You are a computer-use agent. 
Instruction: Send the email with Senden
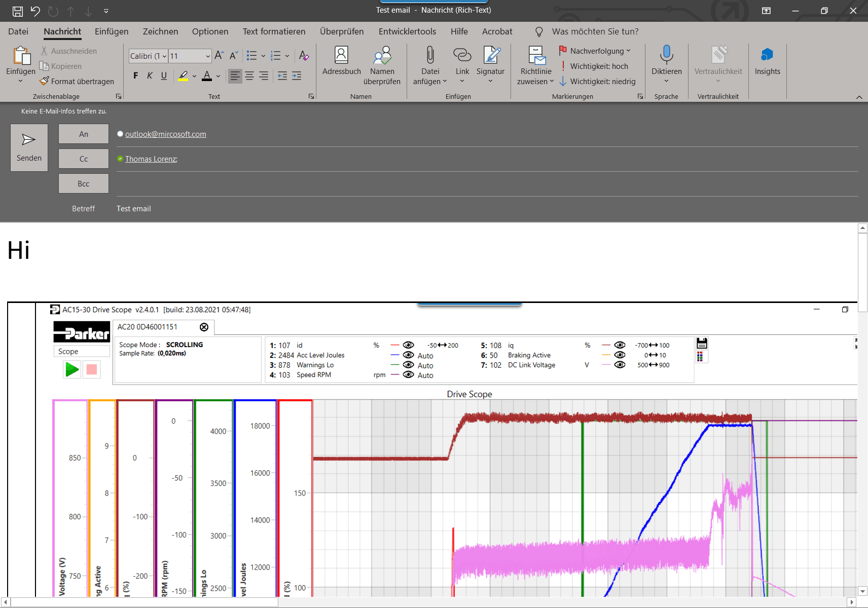coord(29,147)
